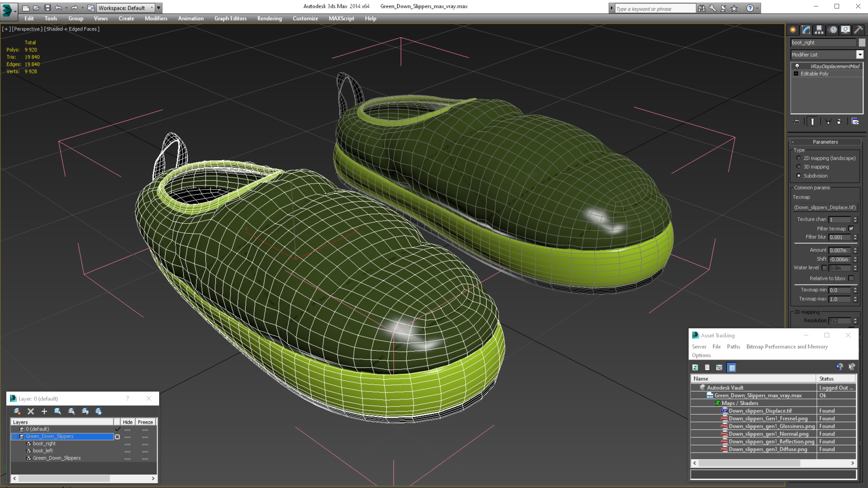Click the Down_slippers_Displace.tif texmap button
This screenshot has height=488, width=868.
tap(825, 208)
